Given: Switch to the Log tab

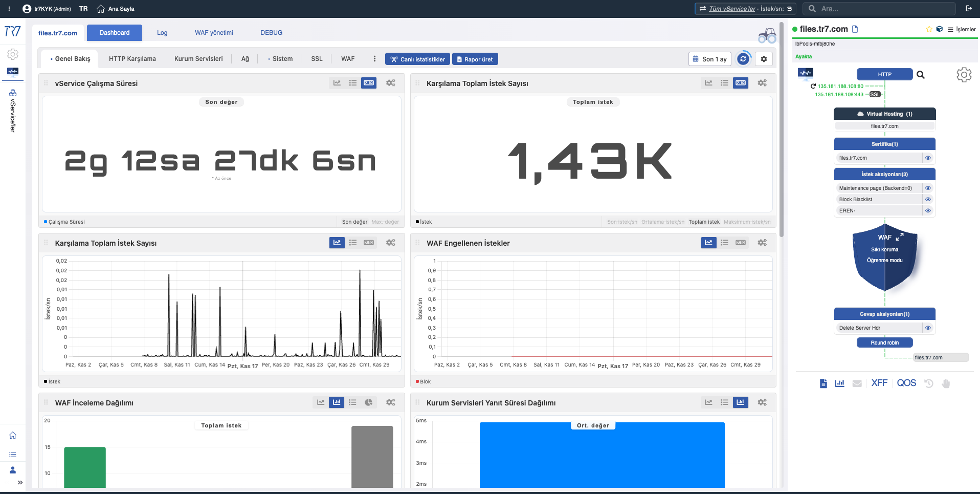Looking at the screenshot, I should pyautogui.click(x=162, y=33).
